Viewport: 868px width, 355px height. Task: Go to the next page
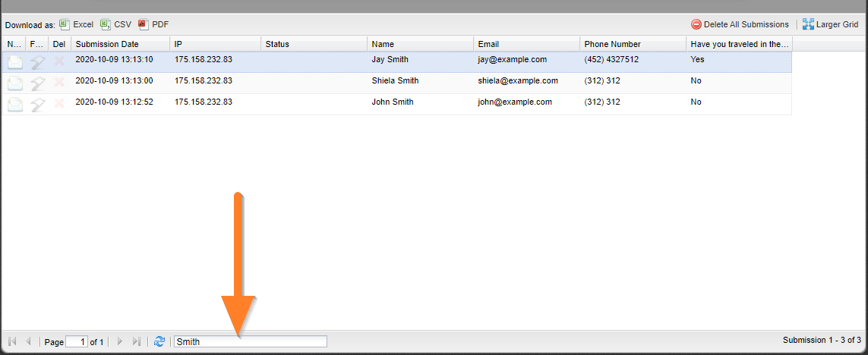pos(120,341)
